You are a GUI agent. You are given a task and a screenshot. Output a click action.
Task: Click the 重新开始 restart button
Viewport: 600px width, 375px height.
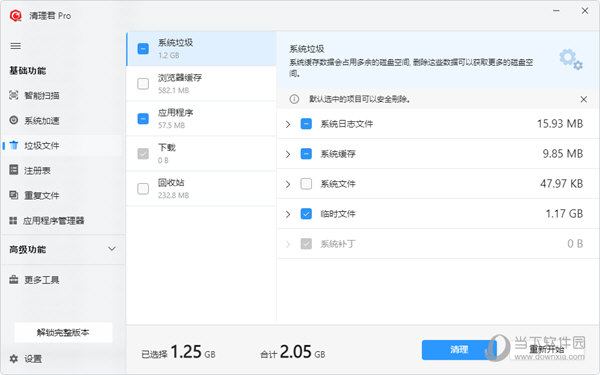(547, 350)
